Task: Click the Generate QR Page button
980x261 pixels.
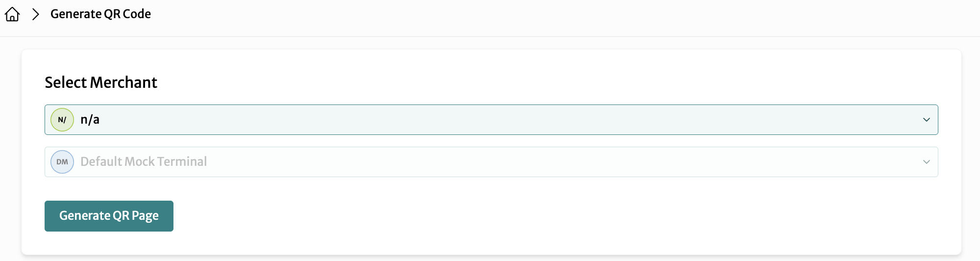Action: click(x=109, y=216)
